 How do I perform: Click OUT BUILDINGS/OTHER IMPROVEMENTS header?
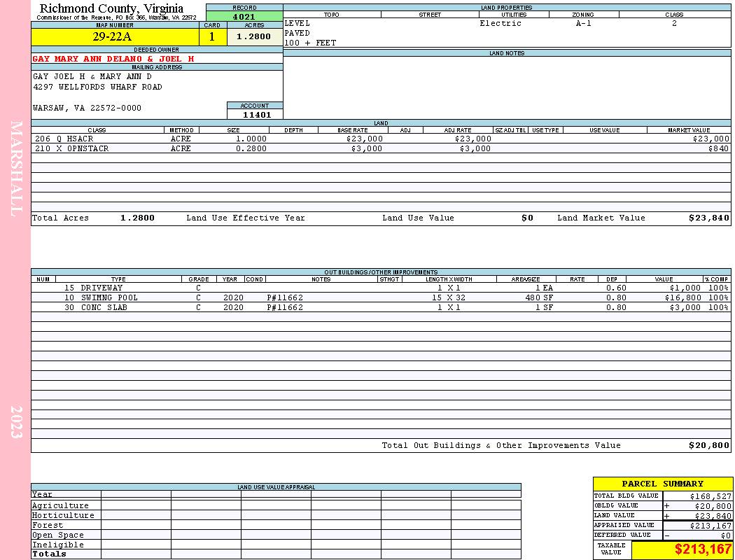pyautogui.click(x=381, y=272)
